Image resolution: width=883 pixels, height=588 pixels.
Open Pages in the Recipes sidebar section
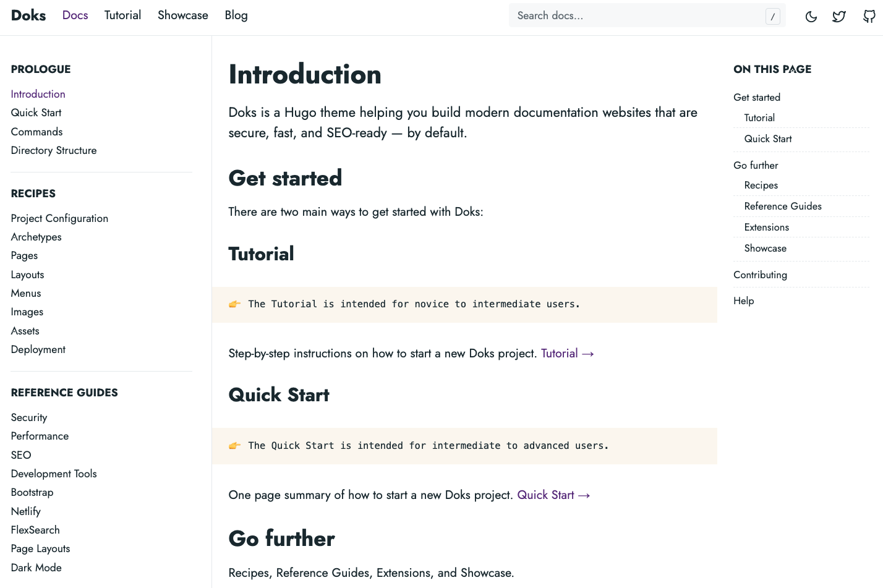click(x=25, y=255)
